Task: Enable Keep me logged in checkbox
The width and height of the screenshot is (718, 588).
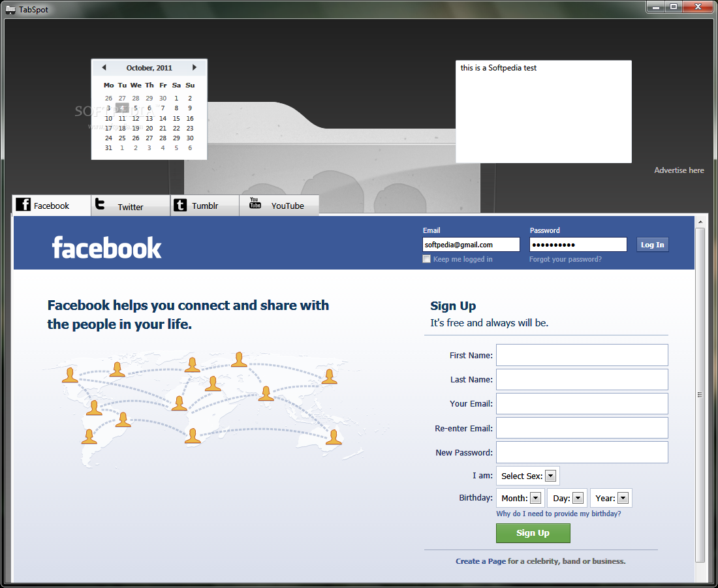Action: [x=426, y=259]
